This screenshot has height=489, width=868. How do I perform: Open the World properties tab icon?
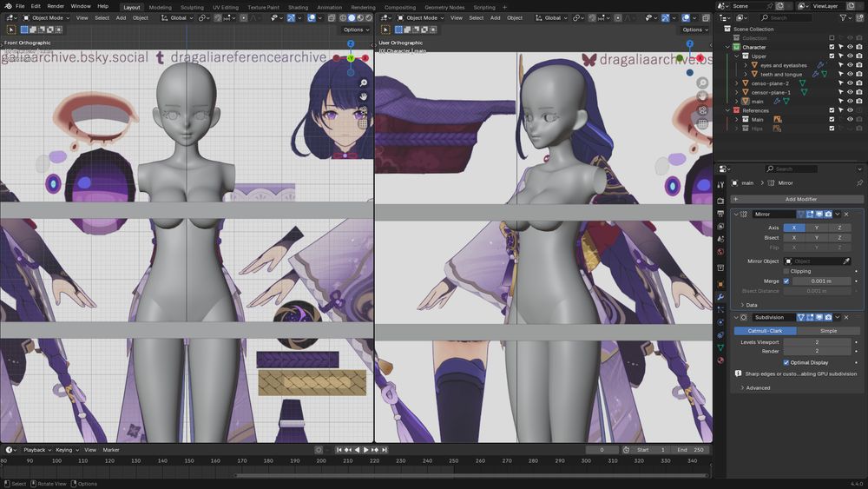pyautogui.click(x=720, y=251)
